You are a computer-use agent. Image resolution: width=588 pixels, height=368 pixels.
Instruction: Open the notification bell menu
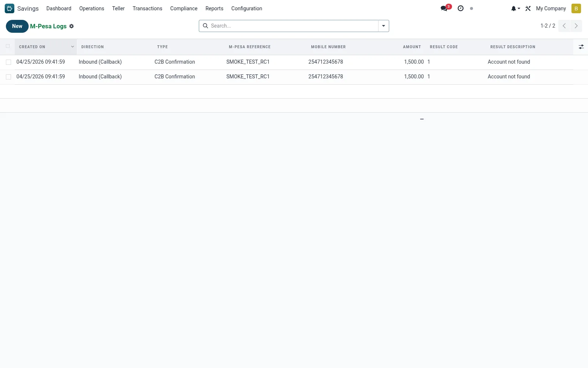click(x=515, y=8)
